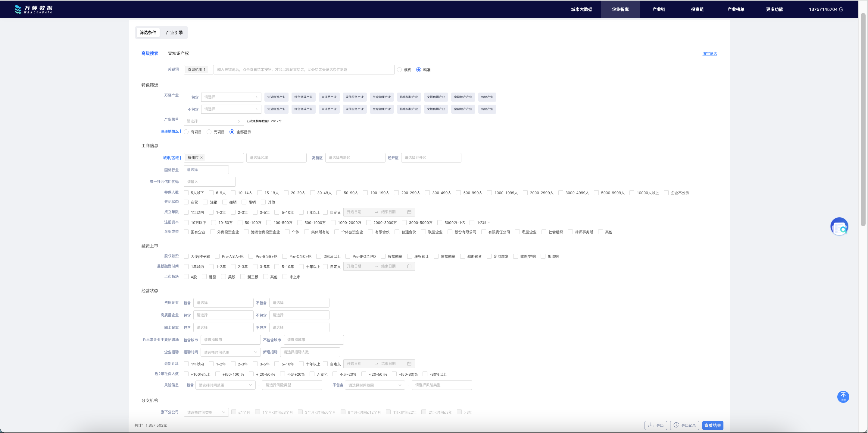This screenshot has height=433, width=868.
Task: Open the 产业链 top navigation item
Action: (658, 9)
